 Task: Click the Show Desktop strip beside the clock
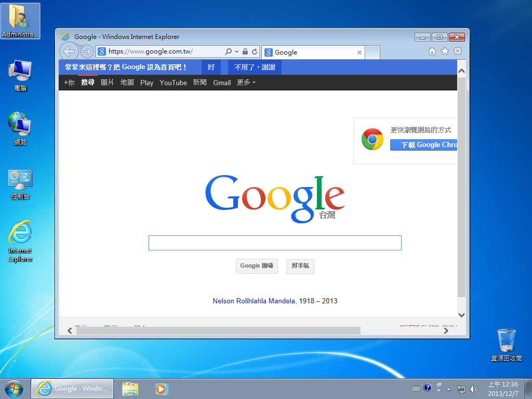click(528, 389)
